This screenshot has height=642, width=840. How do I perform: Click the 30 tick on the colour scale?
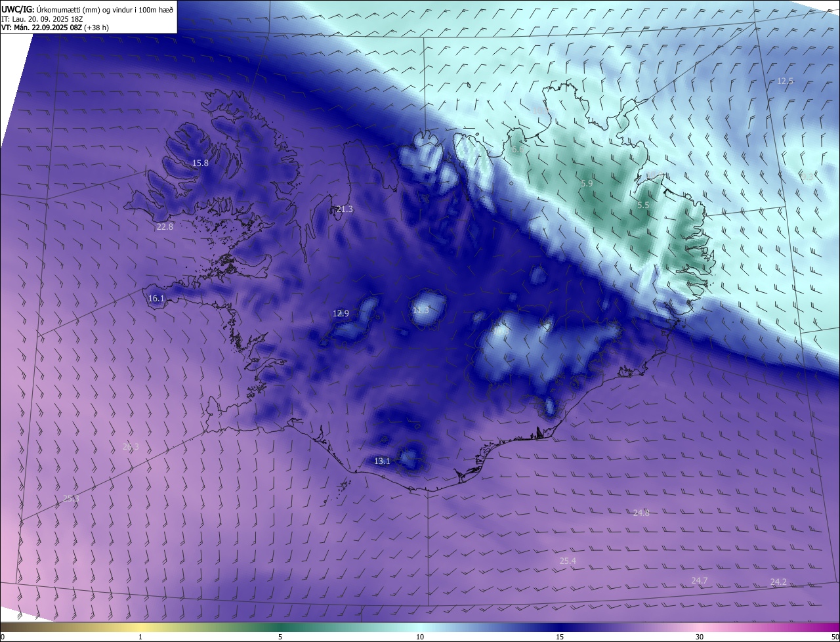(x=700, y=637)
